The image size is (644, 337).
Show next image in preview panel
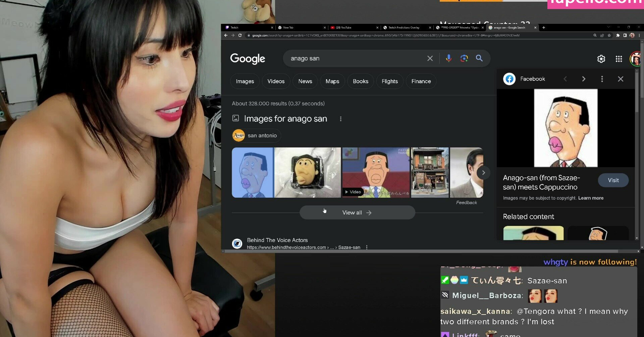pos(584,79)
